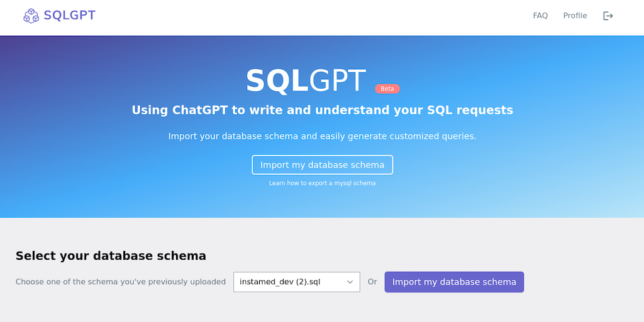This screenshot has width=644, height=322.
Task: Open Learn how to export a mysql schema
Action: click(x=322, y=183)
